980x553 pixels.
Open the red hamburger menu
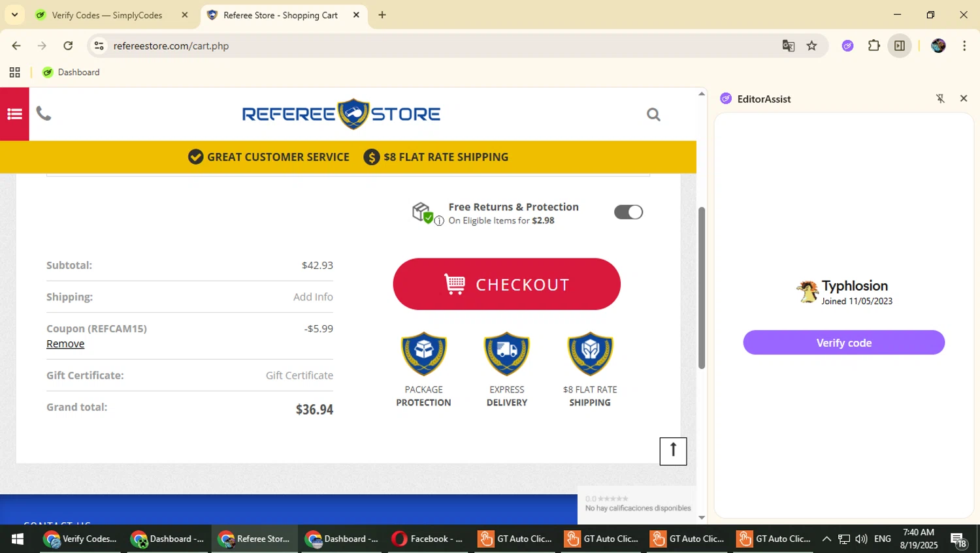click(14, 114)
